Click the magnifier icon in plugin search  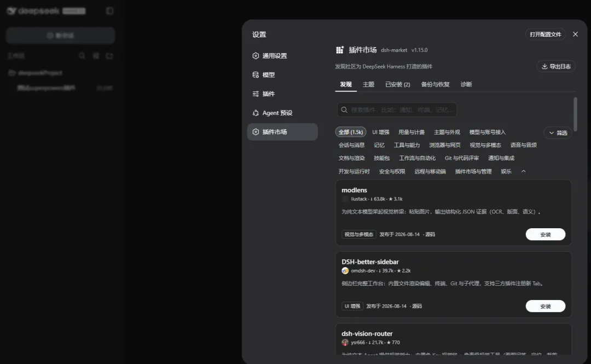pyautogui.click(x=344, y=110)
